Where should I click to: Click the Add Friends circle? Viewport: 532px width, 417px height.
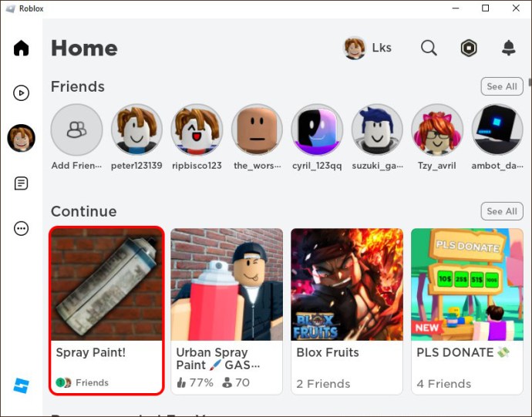click(x=76, y=129)
